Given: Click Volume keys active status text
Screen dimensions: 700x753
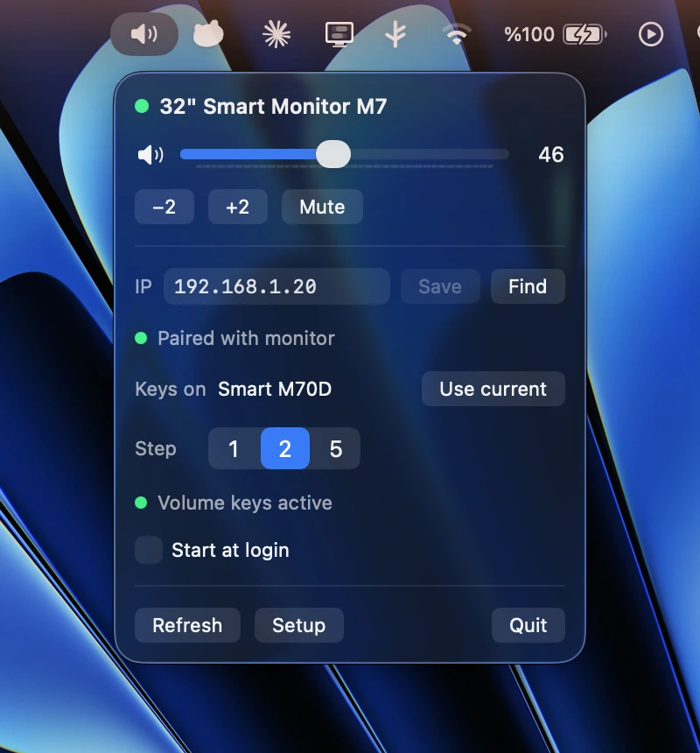Looking at the screenshot, I should (245, 503).
